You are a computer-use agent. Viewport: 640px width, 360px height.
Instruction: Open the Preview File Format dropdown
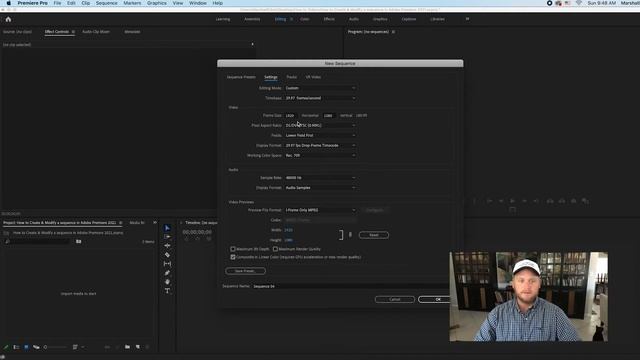(x=320, y=210)
